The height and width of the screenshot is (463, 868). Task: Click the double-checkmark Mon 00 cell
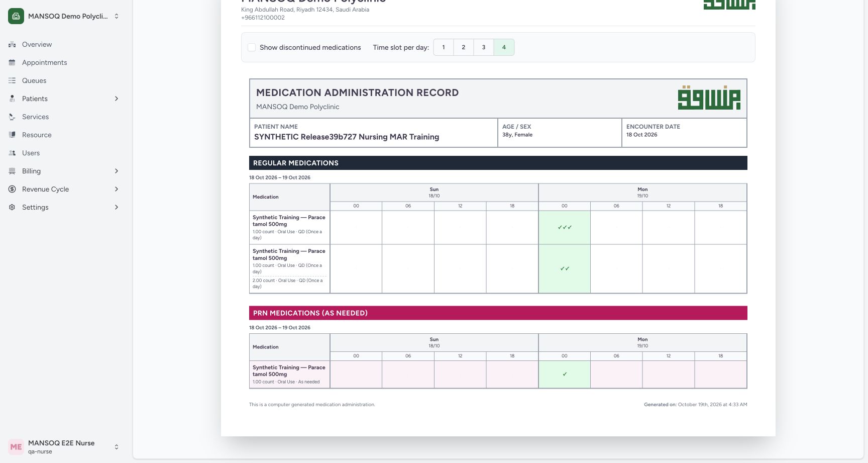[x=565, y=268]
